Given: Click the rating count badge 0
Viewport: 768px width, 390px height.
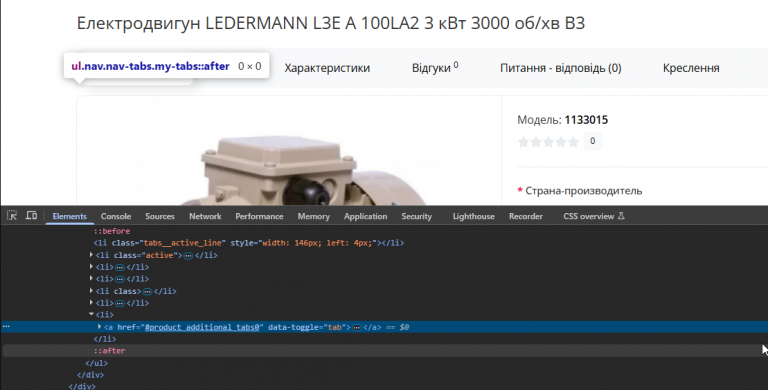Looking at the screenshot, I should tap(593, 141).
